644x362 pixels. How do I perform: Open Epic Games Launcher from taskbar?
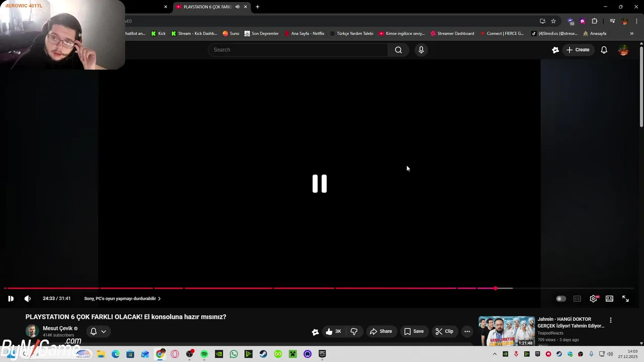[x=322, y=354]
